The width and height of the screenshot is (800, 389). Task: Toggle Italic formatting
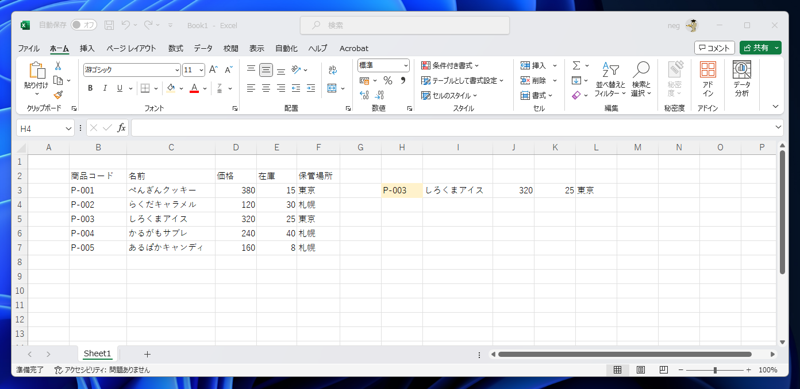click(x=105, y=88)
